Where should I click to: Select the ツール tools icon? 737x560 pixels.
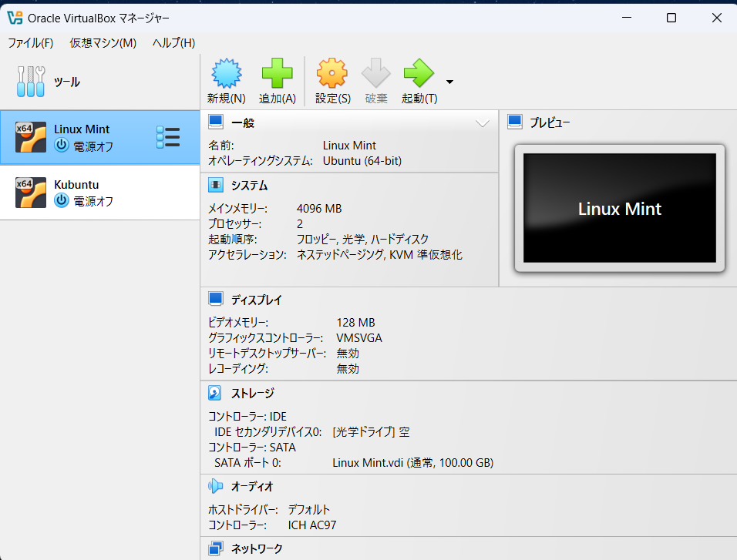[30, 80]
